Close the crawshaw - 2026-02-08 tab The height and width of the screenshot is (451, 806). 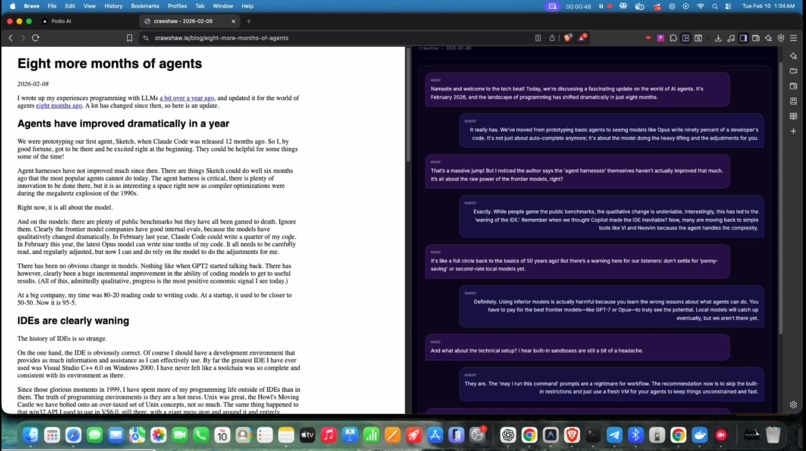click(x=233, y=21)
